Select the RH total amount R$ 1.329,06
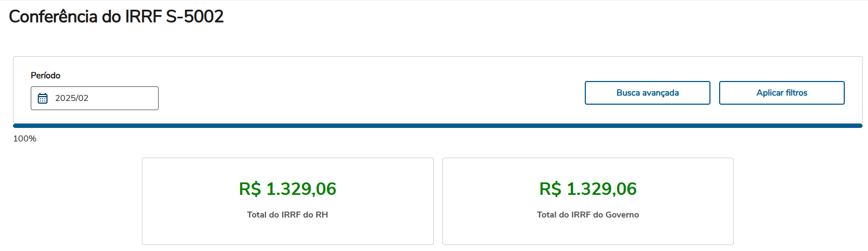This screenshot has height=251, width=868. (x=288, y=189)
